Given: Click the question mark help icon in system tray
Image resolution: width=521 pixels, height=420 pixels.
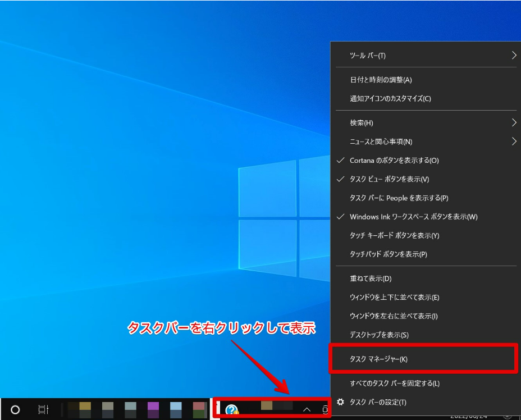Looking at the screenshot, I should tap(232, 408).
